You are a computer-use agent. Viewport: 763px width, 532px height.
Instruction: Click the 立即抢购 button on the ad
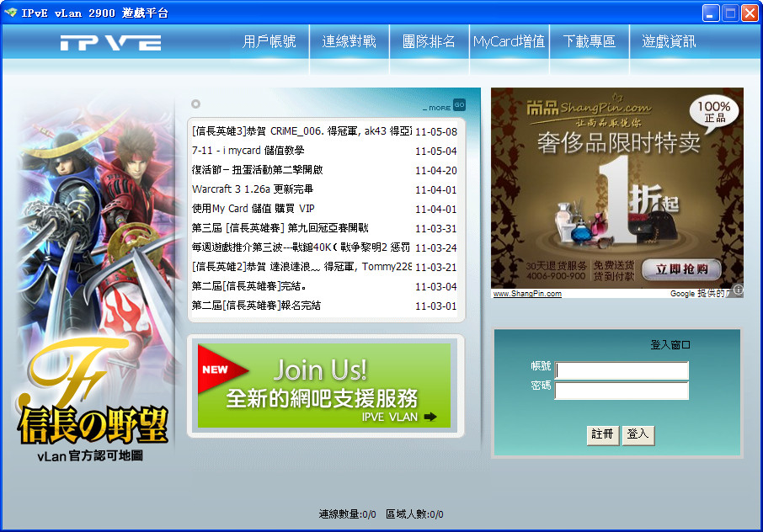click(x=681, y=269)
